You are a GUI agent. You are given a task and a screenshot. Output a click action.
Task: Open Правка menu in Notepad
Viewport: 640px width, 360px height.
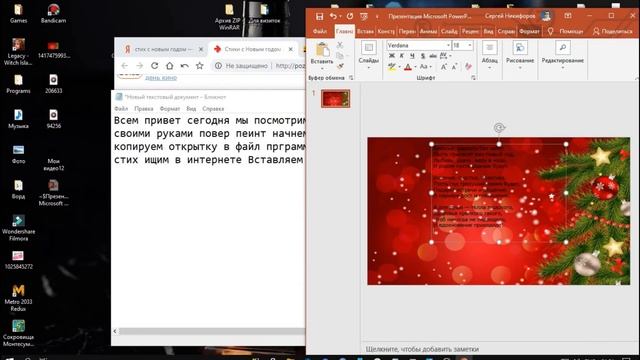[144, 109]
